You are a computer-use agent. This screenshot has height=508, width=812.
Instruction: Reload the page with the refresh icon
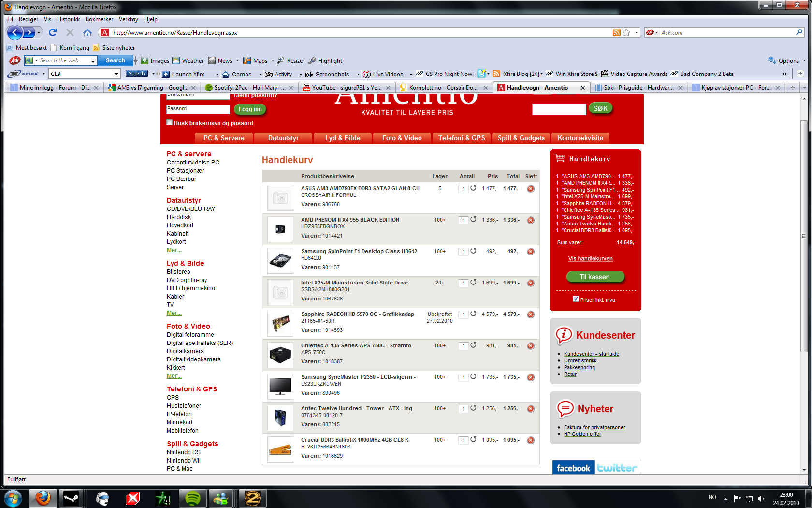(53, 32)
